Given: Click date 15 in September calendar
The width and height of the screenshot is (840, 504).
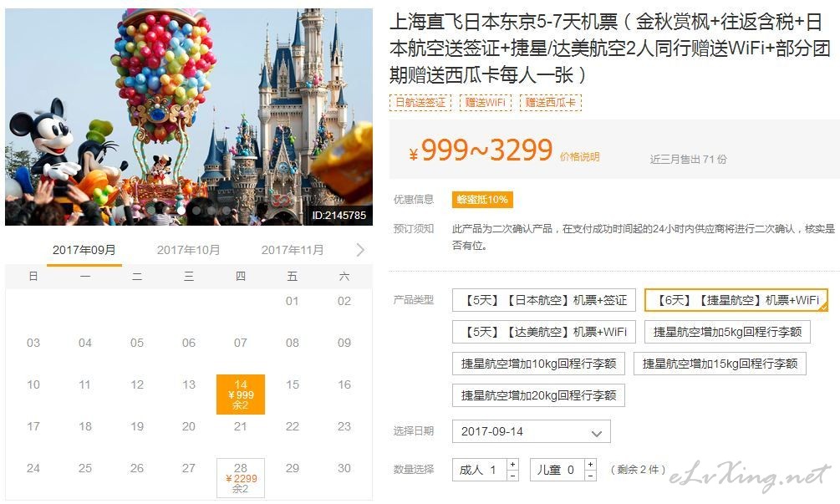Looking at the screenshot, I should click(292, 384).
